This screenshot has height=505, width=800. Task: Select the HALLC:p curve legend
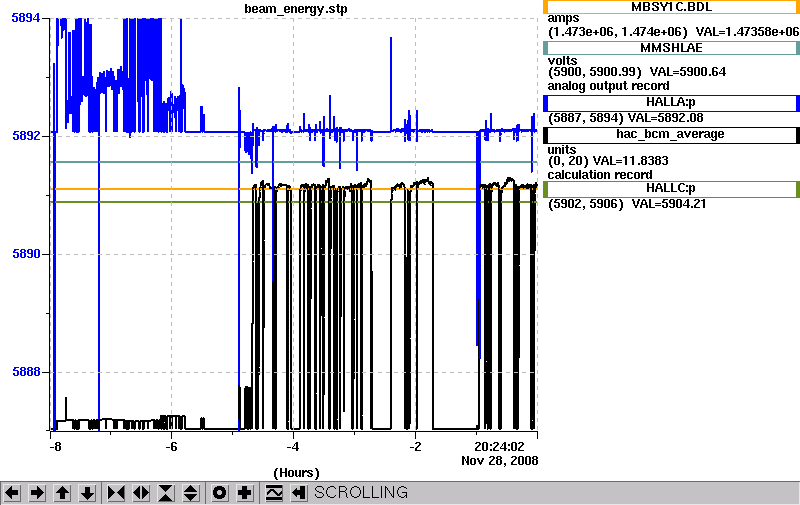pyautogui.click(x=671, y=189)
